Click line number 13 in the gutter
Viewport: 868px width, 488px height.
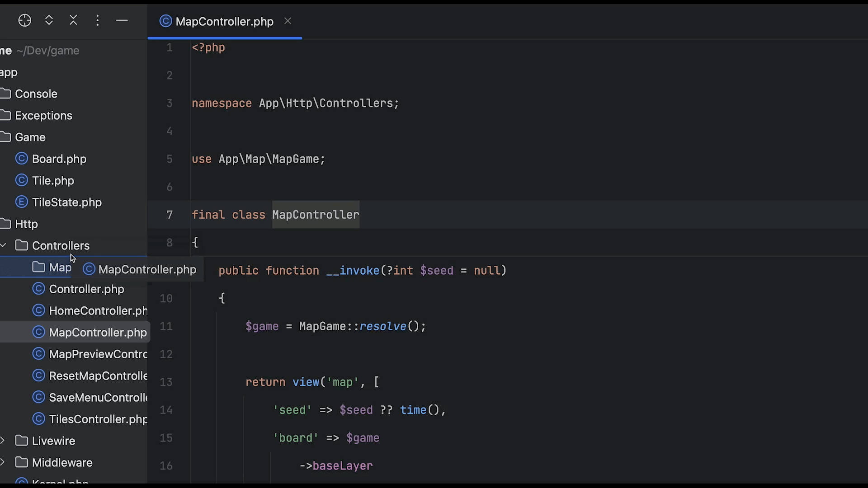point(166,382)
